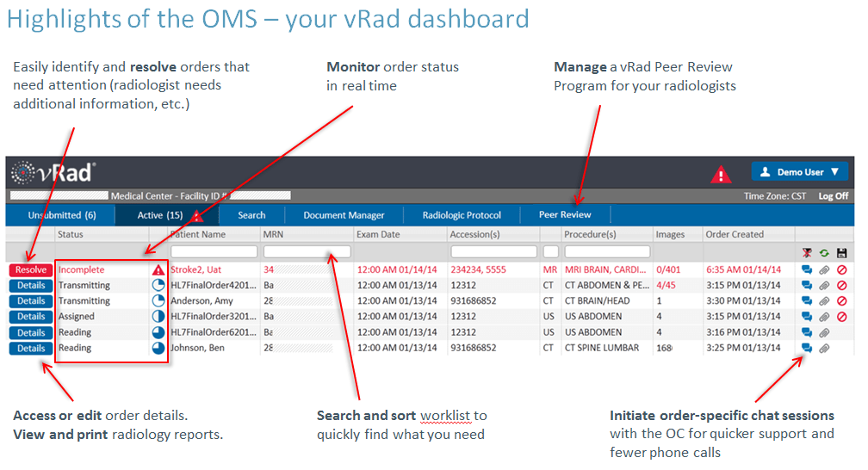
Task: Click Details button for Johnson, Ben
Action: click(x=31, y=349)
